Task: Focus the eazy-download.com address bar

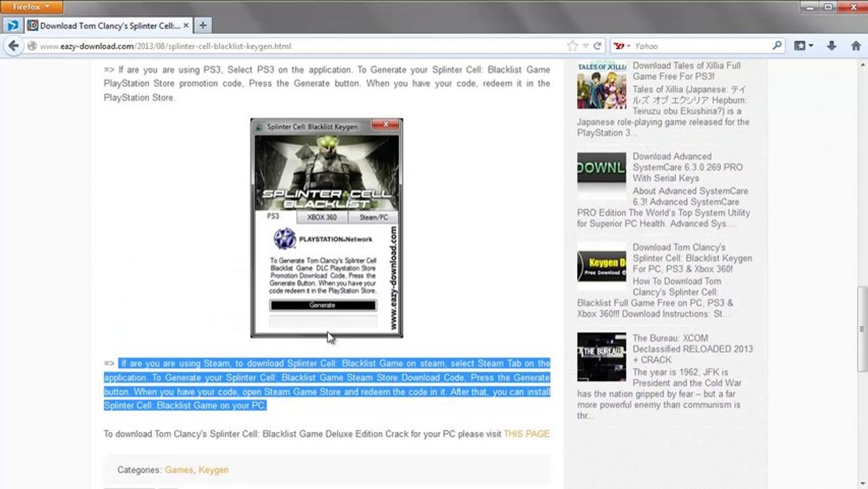Action: 299,46
